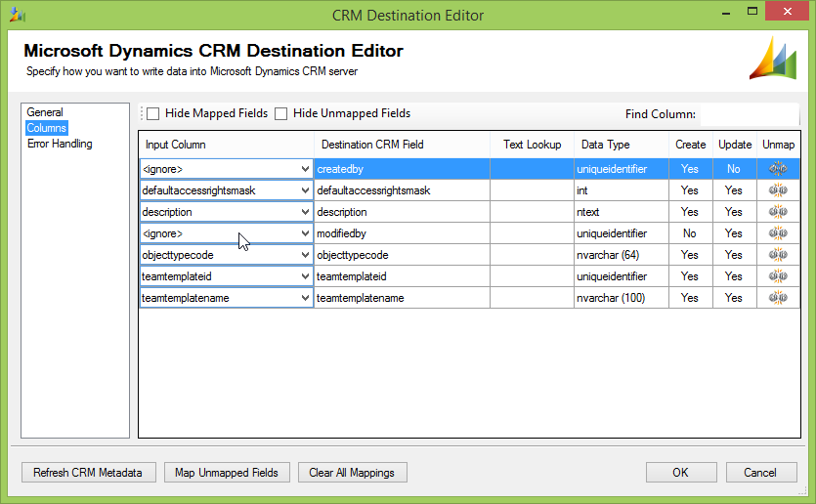Click the Create column header
This screenshot has width=816, height=504.
point(691,145)
